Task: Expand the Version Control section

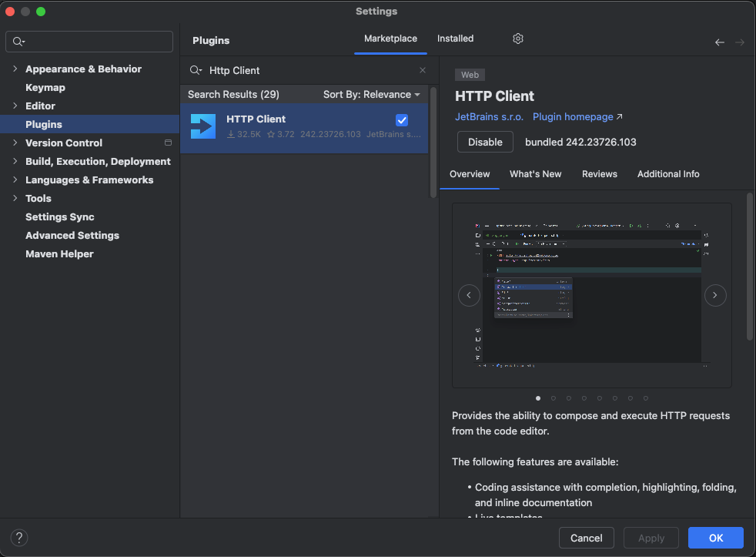Action: tap(15, 143)
